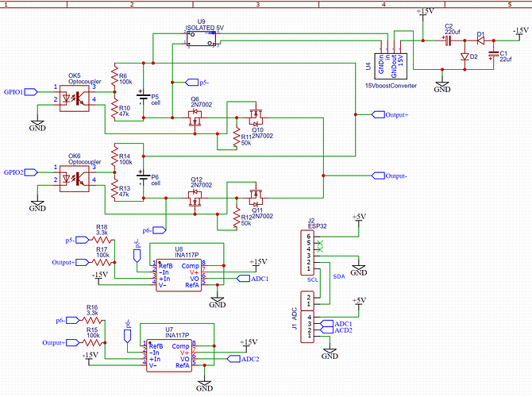Screen dimensions: 532x397
Task: Select resistor R13 47k
Action: point(114,187)
